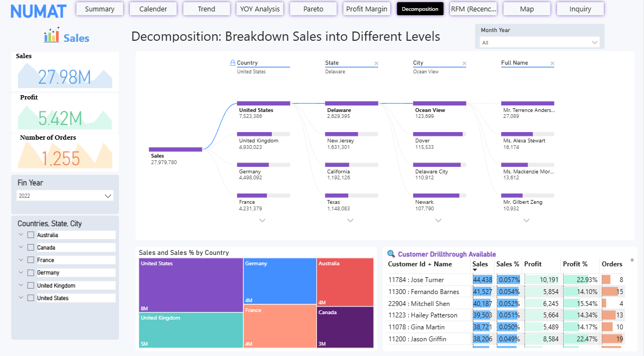The image size is (644, 356).
Task: Expand the United States tree chevron
Action: pos(21,297)
